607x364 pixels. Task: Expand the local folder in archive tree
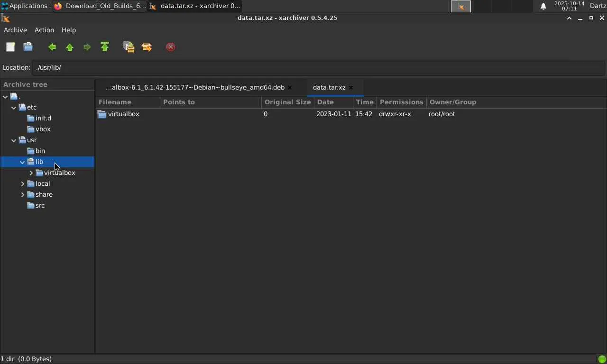tap(22, 184)
